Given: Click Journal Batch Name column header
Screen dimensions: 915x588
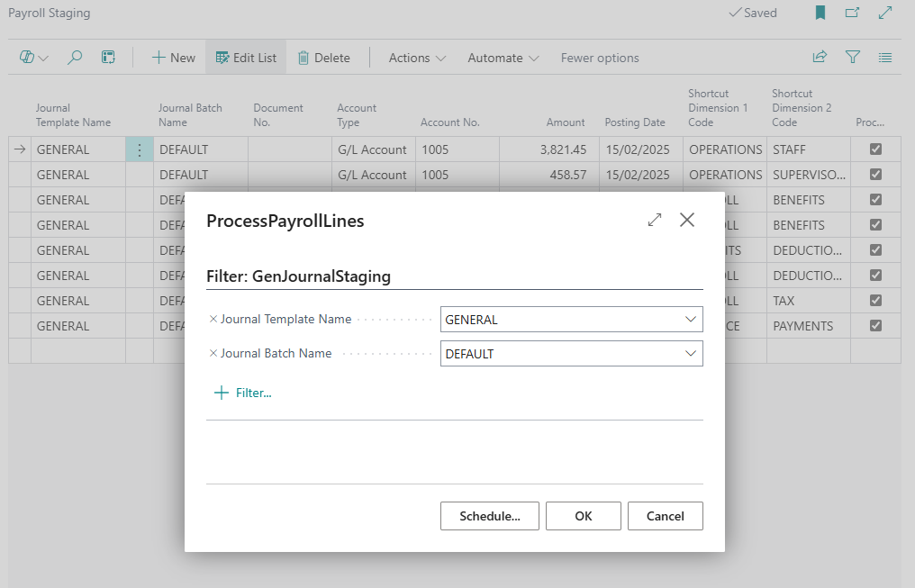Looking at the screenshot, I should tap(190, 115).
